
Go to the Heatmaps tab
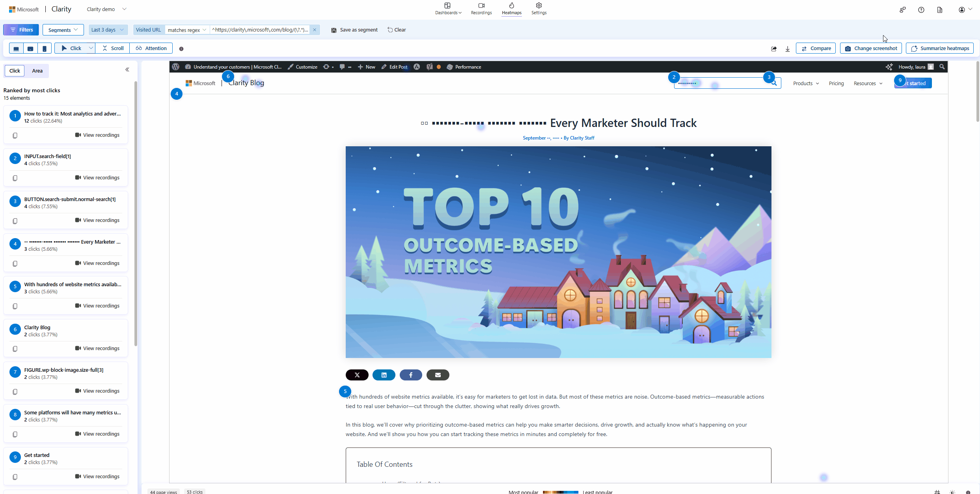click(512, 9)
